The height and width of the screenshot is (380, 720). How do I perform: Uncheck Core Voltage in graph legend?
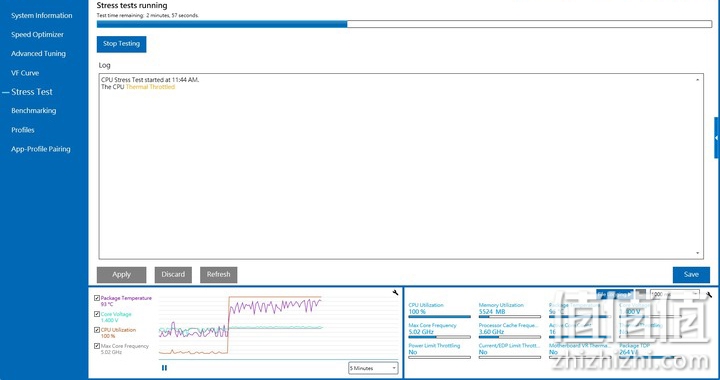point(97,314)
